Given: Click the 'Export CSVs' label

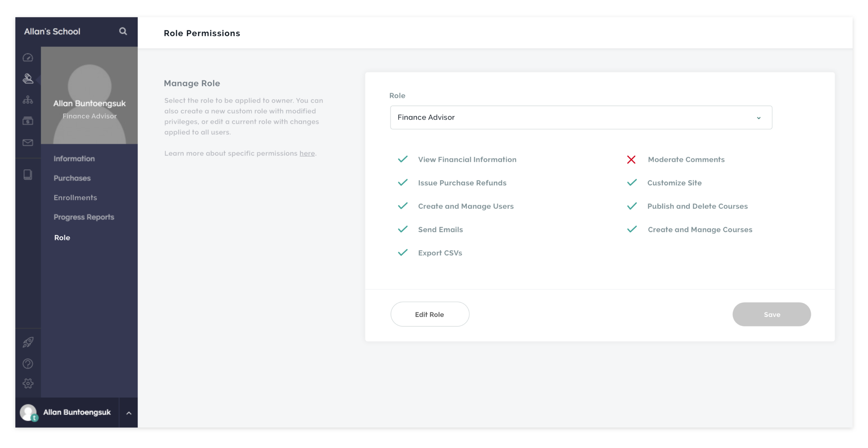Looking at the screenshot, I should pyautogui.click(x=440, y=253).
